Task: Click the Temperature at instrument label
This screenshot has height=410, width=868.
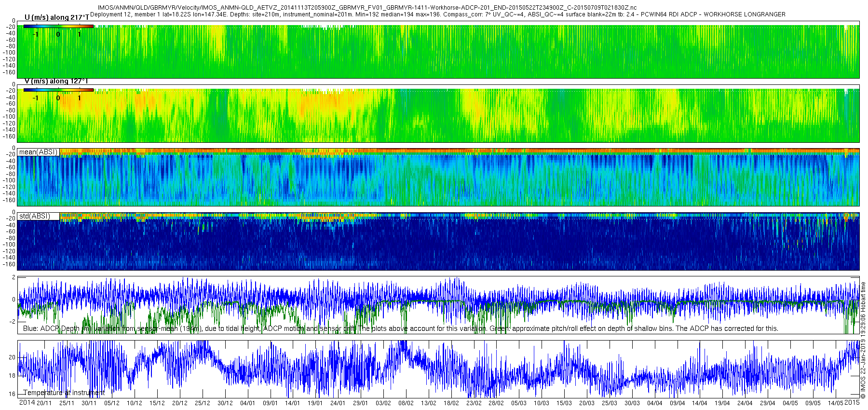Action: tap(64, 393)
